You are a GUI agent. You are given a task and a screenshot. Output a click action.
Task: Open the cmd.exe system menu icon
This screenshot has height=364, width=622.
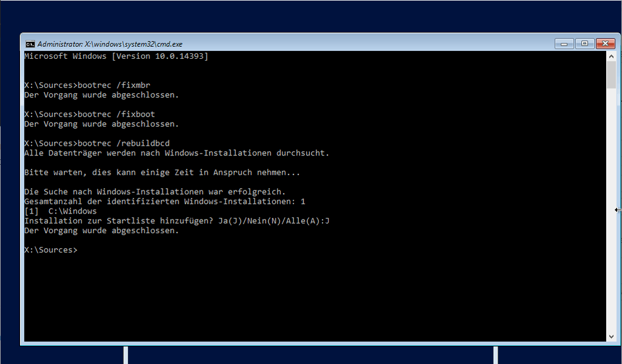(x=30, y=44)
